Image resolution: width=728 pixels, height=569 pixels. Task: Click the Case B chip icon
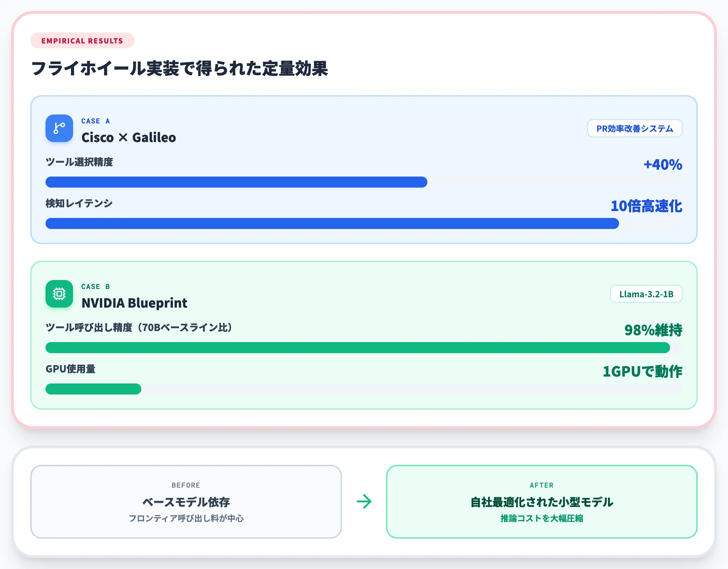click(x=59, y=294)
